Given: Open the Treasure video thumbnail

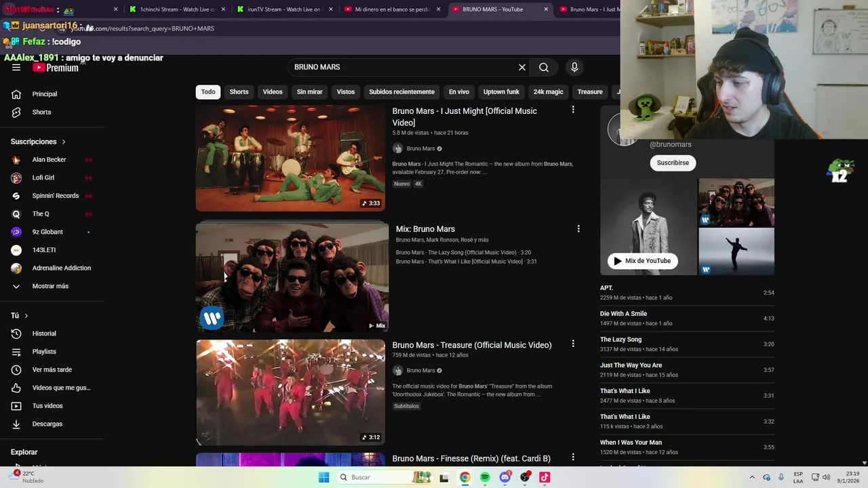Looking at the screenshot, I should coord(290,392).
